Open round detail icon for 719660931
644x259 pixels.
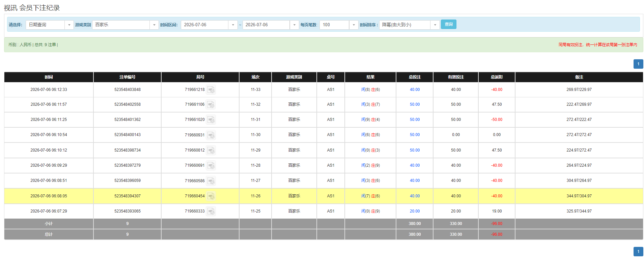tap(211, 135)
